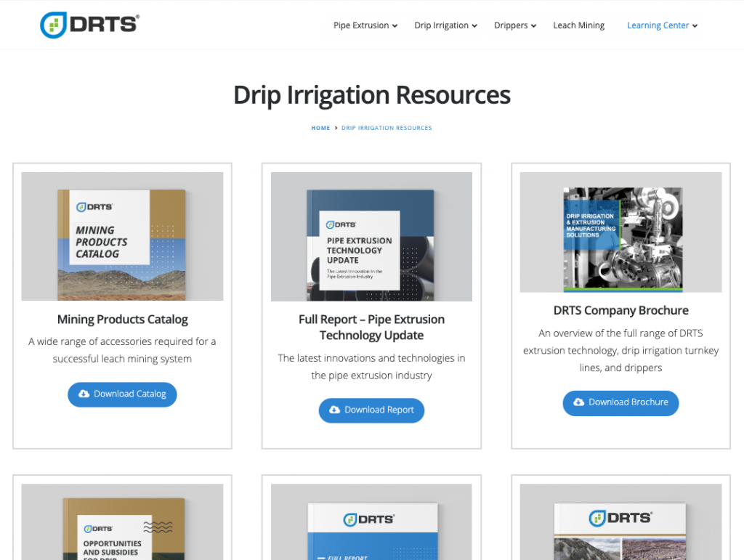Click text "An overview of the full range of DRTS"
Viewport: 744px width, 560px height.
pos(620,333)
